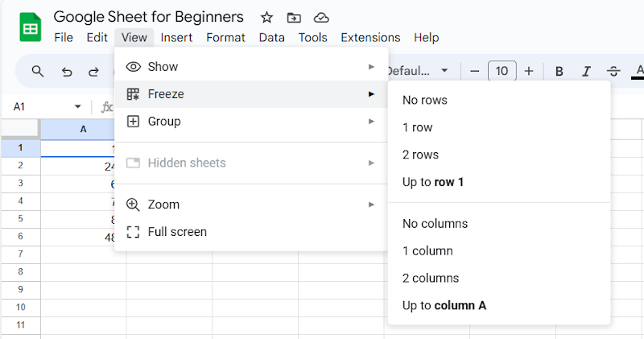Open the Name box dropdown arrow
The height and width of the screenshot is (339, 644).
click(x=77, y=107)
